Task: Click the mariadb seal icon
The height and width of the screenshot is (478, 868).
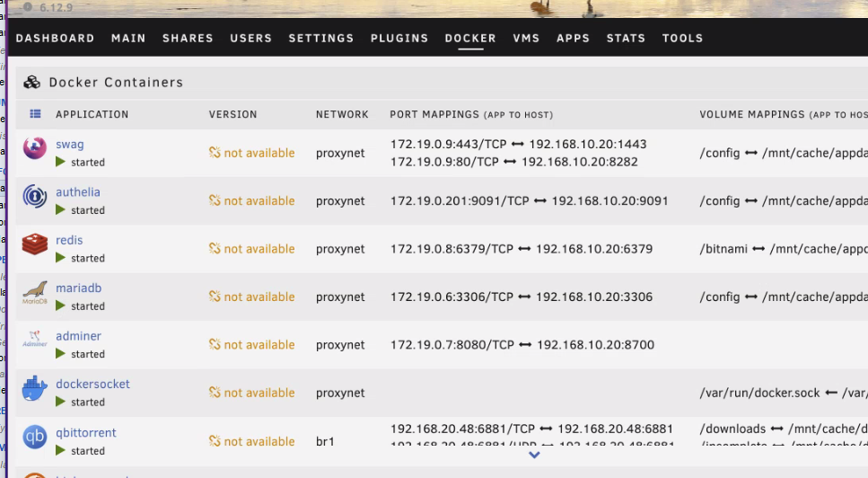Action: [x=34, y=292]
